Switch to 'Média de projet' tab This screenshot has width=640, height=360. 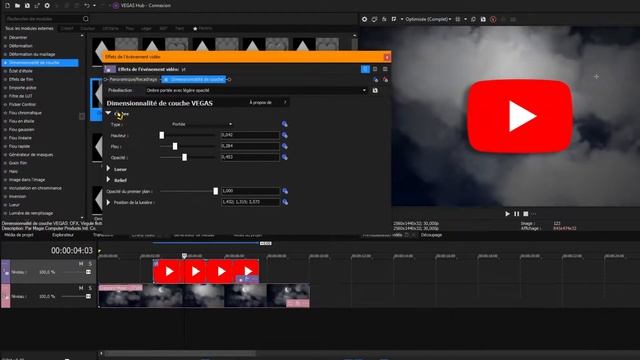(x=19, y=235)
